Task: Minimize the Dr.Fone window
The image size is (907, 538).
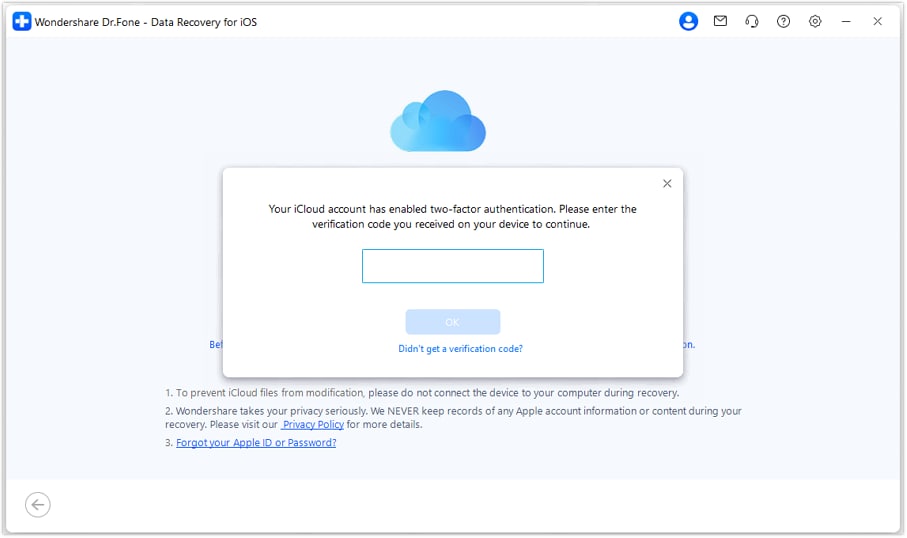Action: 846,21
